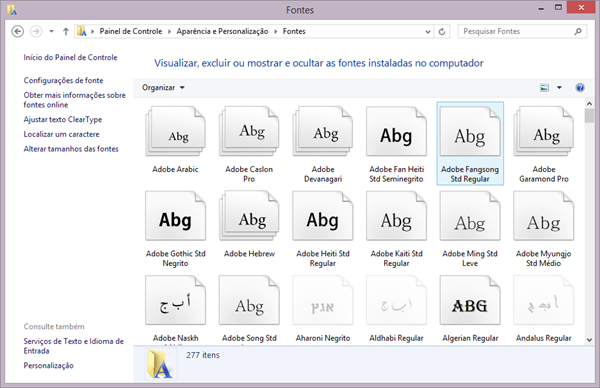Click the change view icon button
Screen dimensions: 600x388
(544, 88)
